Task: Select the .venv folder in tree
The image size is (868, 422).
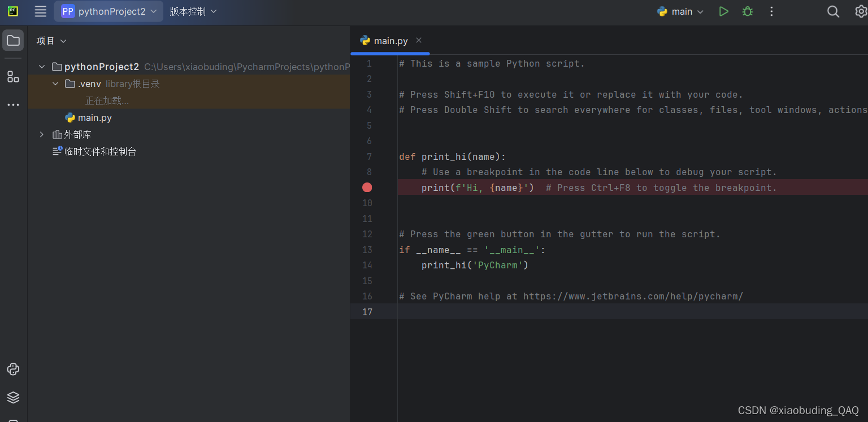Action: [x=89, y=84]
